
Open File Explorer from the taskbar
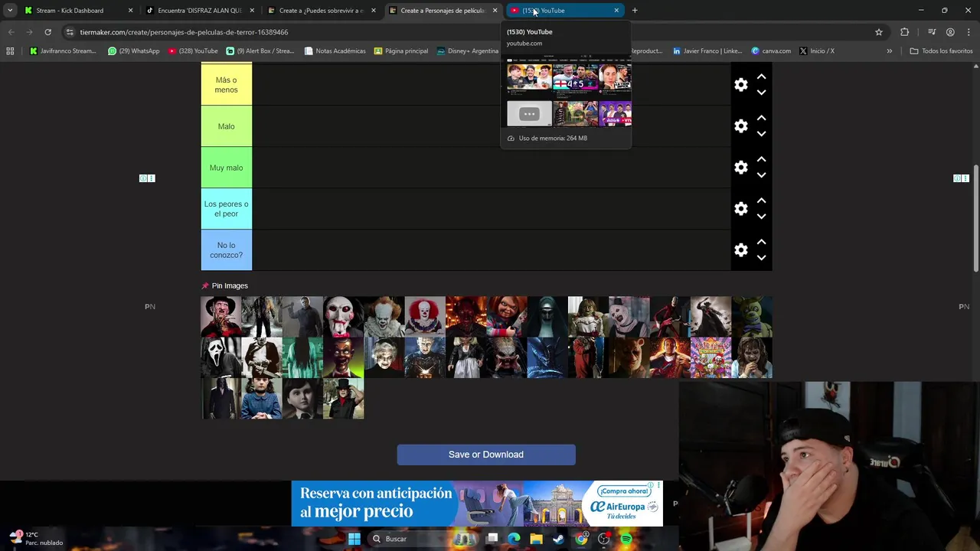click(536, 539)
